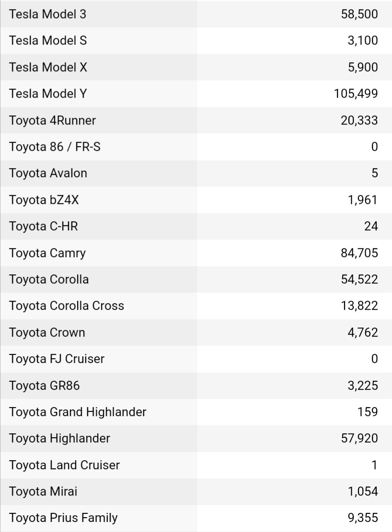The height and width of the screenshot is (532, 392).
Task: Click the Toyota 4Runner row label
Action: [52, 121]
